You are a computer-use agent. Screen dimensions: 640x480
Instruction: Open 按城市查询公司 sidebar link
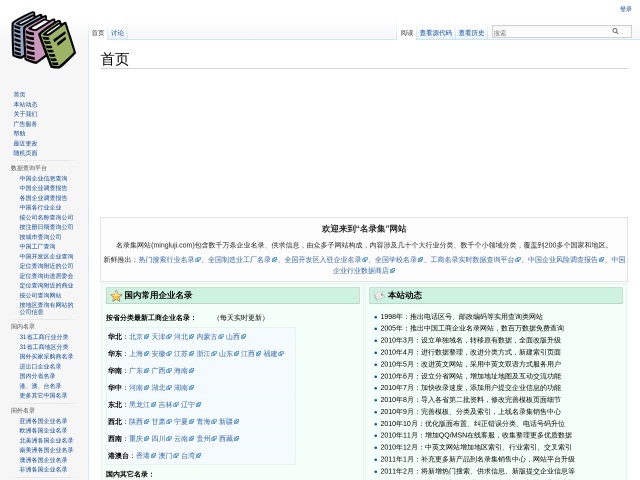pyautogui.click(x=40, y=237)
